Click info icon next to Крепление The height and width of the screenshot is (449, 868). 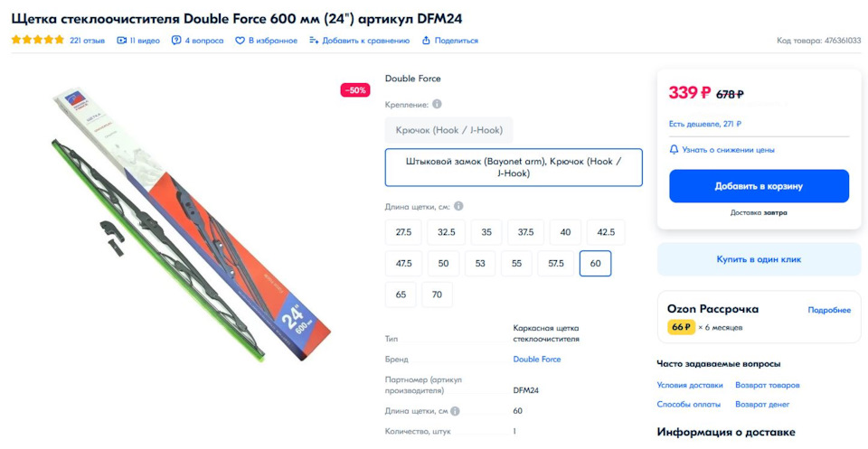point(437,105)
